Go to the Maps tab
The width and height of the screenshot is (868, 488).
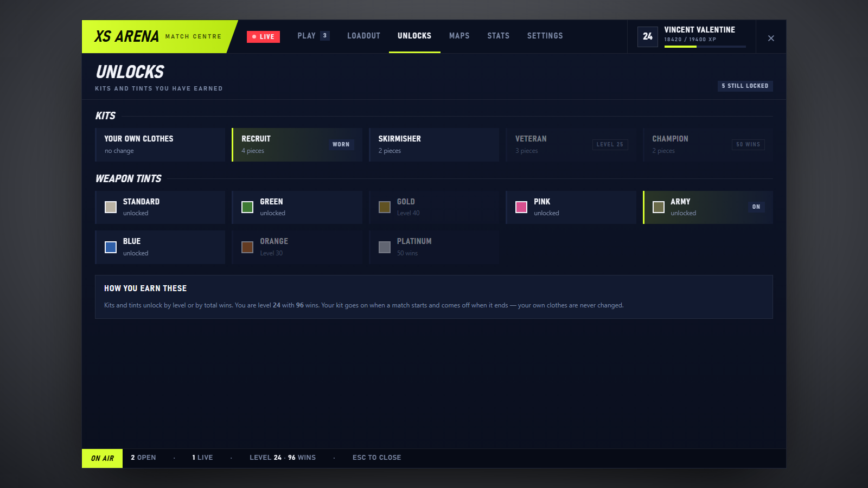pyautogui.click(x=459, y=36)
